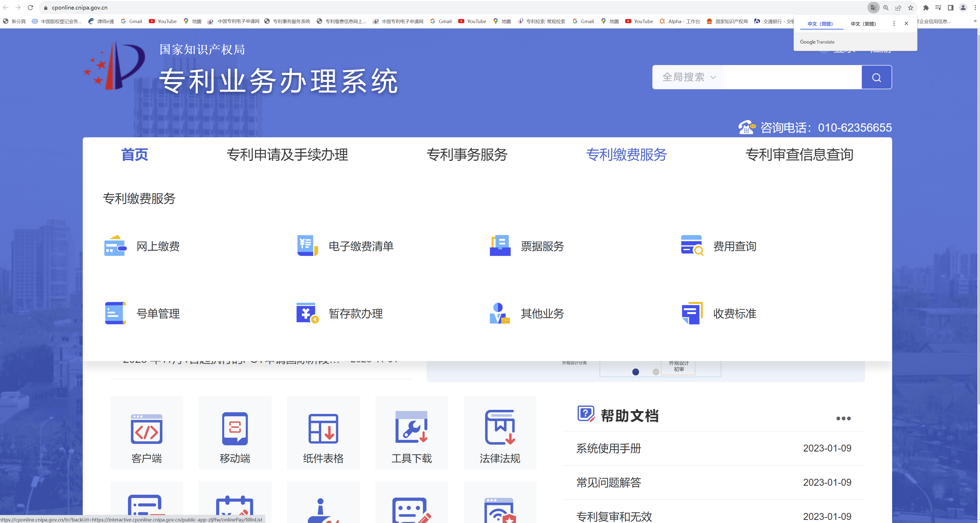Open the 专利事务服务系统 bookmark

(x=287, y=21)
